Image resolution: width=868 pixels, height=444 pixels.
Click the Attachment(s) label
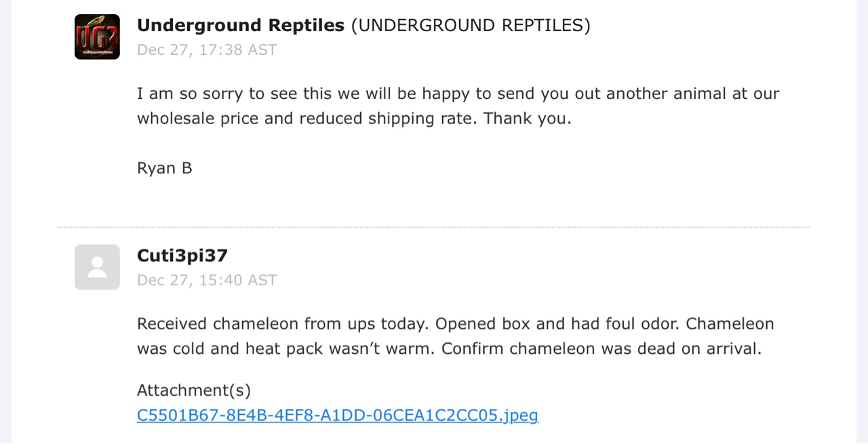[194, 390]
